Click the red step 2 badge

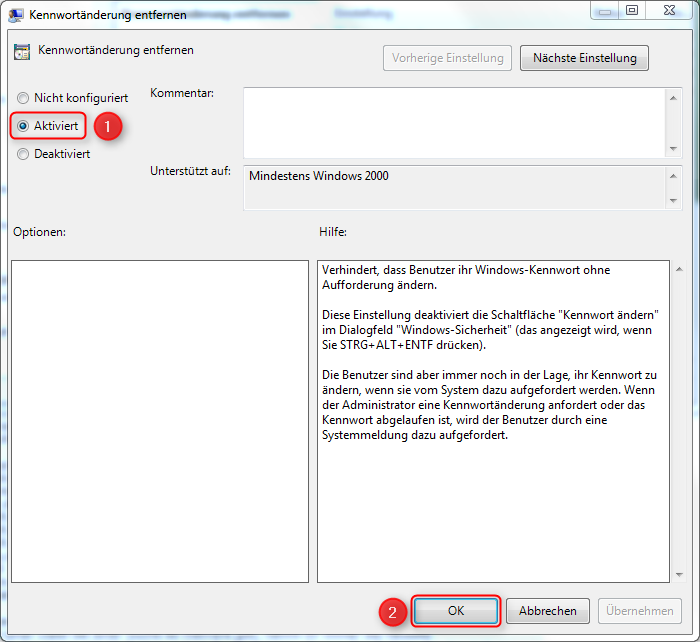(393, 611)
